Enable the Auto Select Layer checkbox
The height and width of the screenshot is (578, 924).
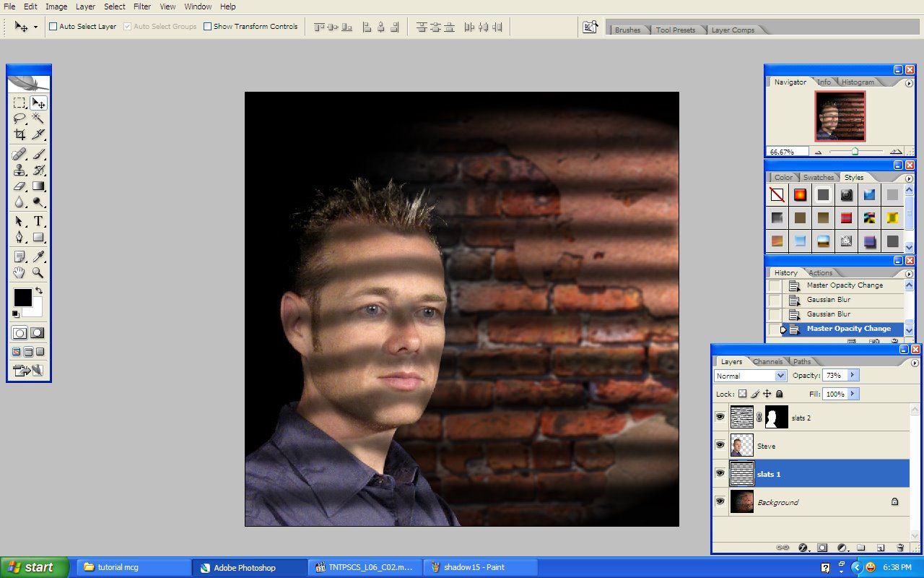[x=53, y=27]
